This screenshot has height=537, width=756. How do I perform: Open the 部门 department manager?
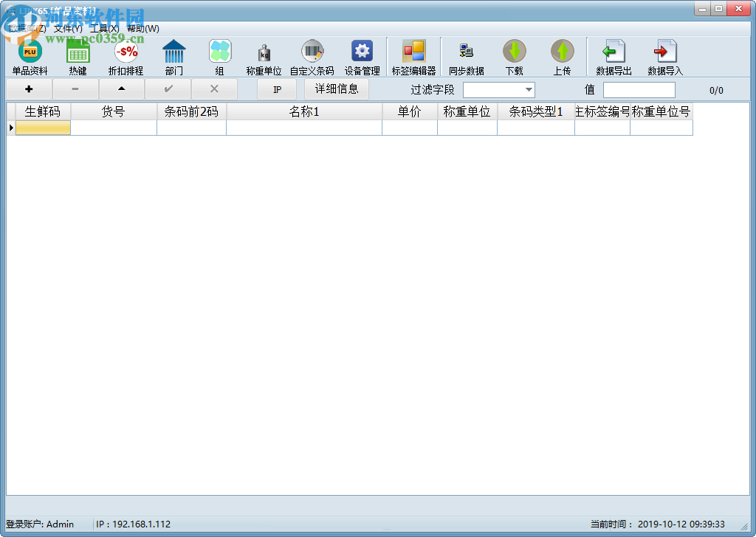[174, 55]
